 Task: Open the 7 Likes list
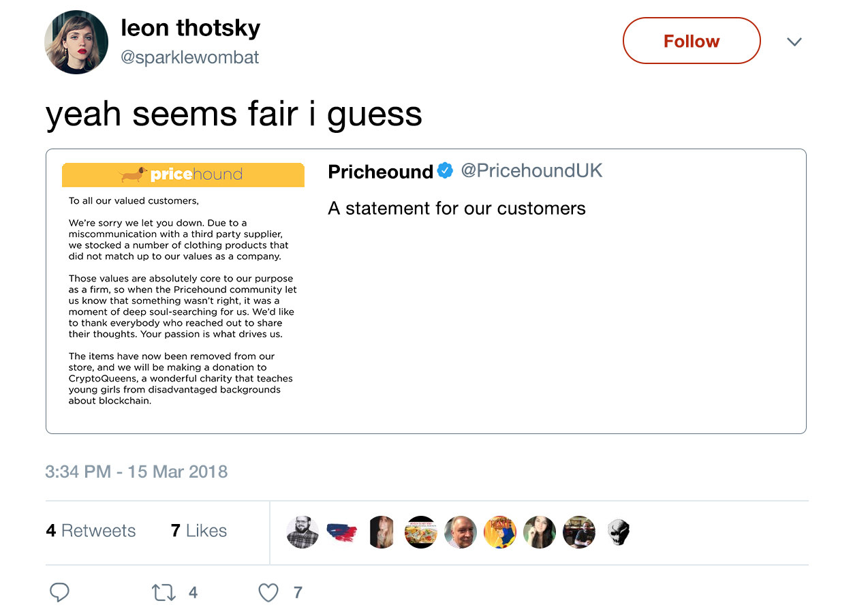(199, 531)
